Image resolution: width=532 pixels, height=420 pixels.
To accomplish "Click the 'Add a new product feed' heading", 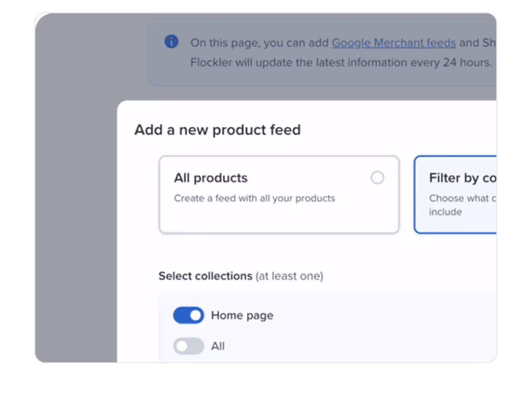I will (x=217, y=130).
